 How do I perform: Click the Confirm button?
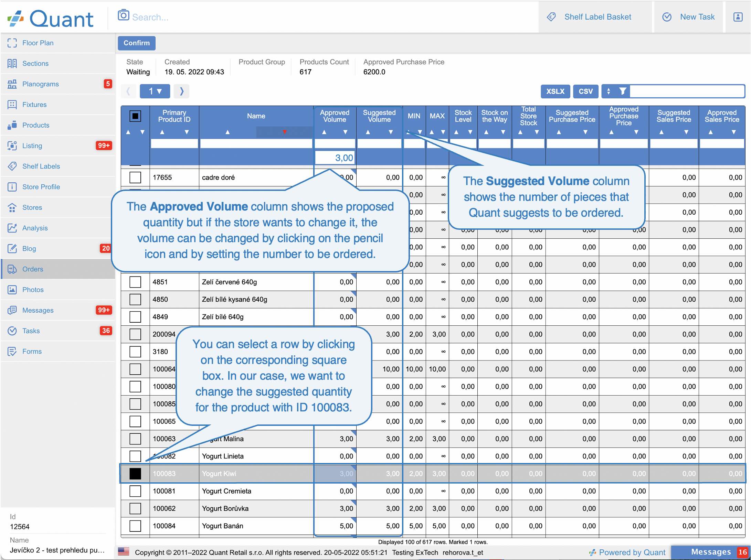point(137,43)
